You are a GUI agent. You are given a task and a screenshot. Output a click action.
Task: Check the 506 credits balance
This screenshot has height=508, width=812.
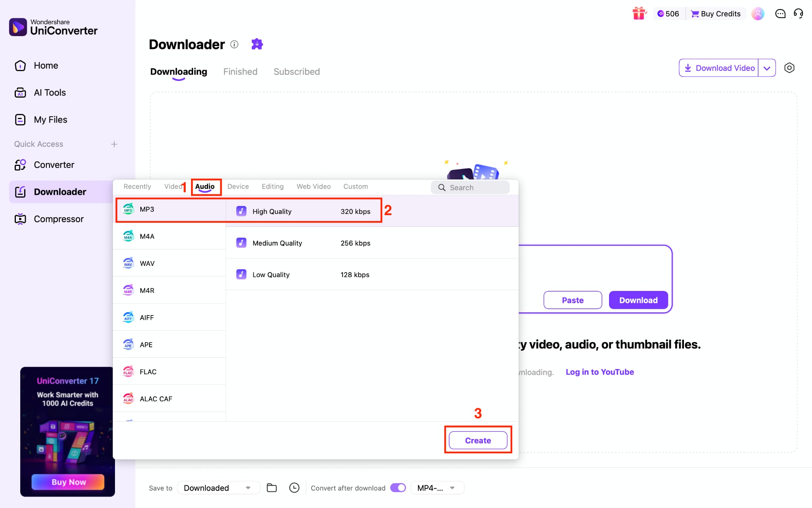(x=668, y=14)
